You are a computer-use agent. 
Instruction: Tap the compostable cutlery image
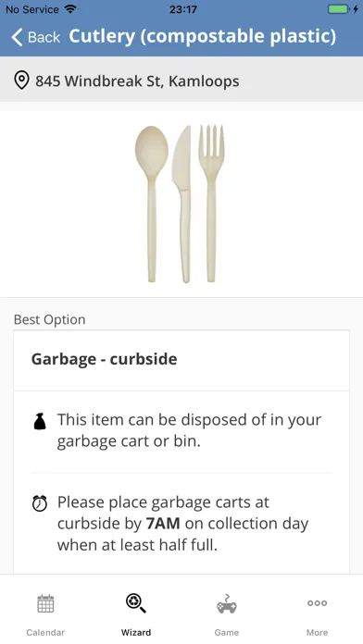pyautogui.click(x=181, y=204)
